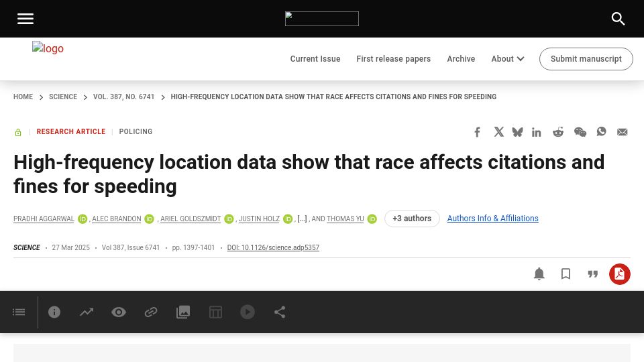Share article on Facebook
Screen dimensions: 644x362
[477, 132]
